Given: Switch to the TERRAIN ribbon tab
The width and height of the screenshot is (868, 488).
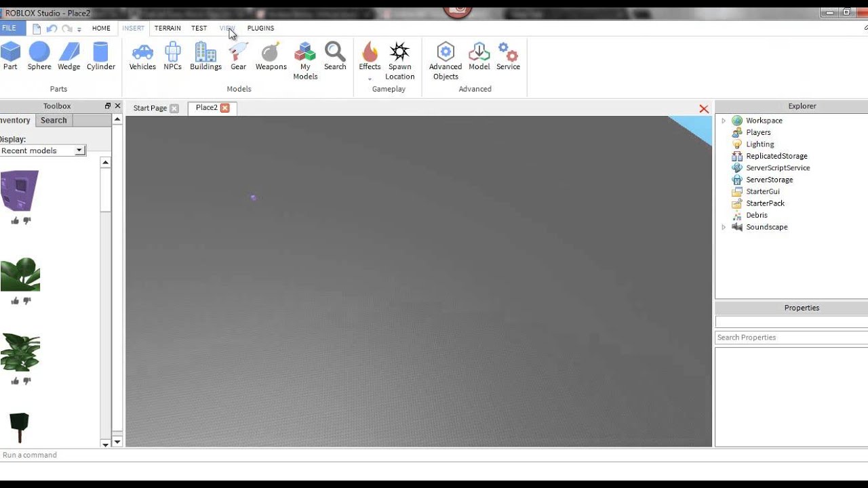Looking at the screenshot, I should [x=167, y=28].
